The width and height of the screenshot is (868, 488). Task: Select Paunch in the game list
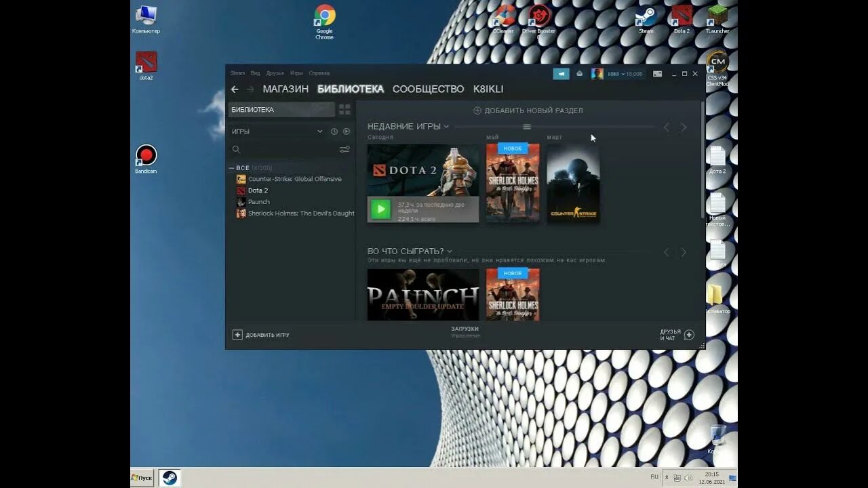(259, 202)
